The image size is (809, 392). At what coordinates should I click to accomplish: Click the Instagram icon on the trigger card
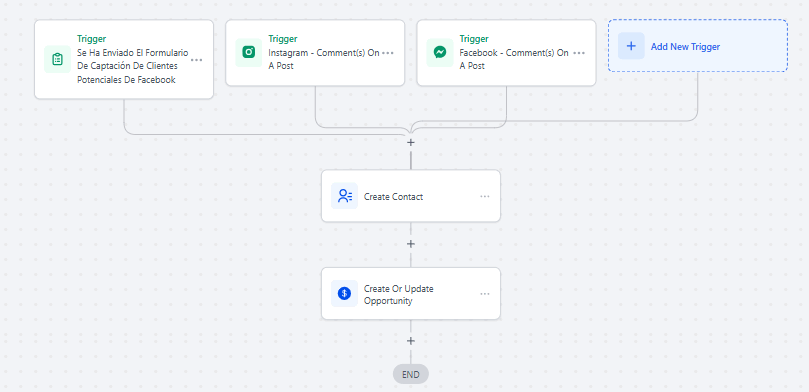(x=249, y=53)
